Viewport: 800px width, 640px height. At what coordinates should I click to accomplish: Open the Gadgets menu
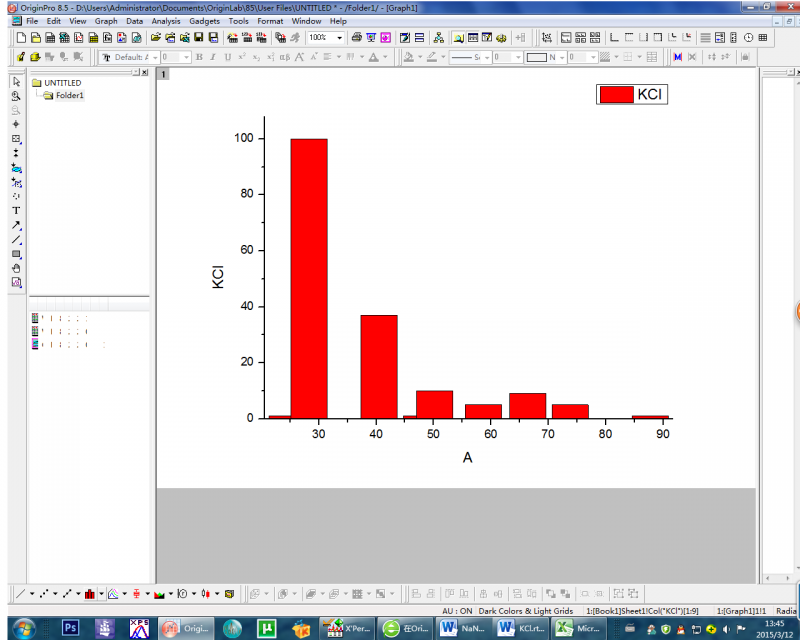(x=204, y=21)
